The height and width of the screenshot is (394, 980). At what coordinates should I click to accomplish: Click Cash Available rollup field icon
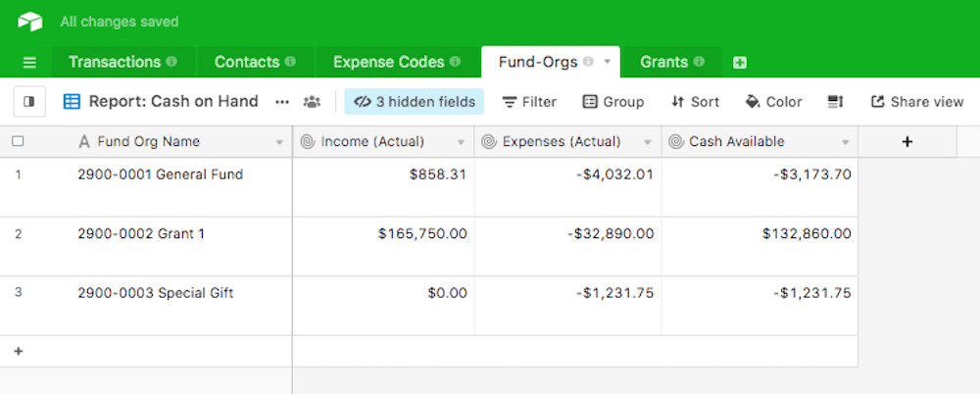(x=675, y=142)
